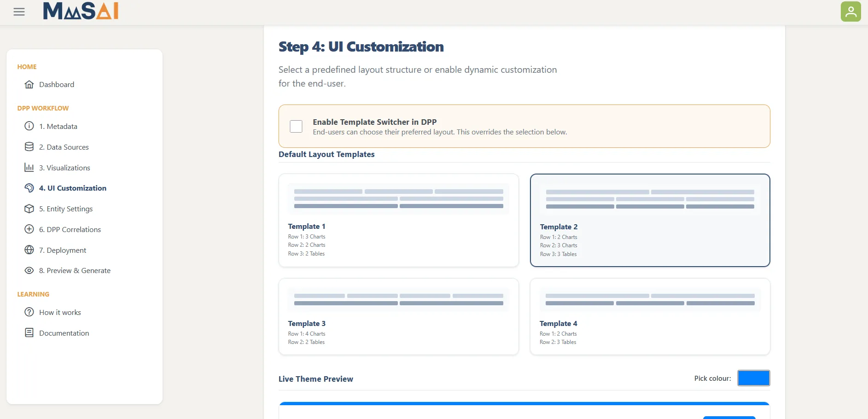Click the UI Customization palette icon

pyautogui.click(x=29, y=188)
